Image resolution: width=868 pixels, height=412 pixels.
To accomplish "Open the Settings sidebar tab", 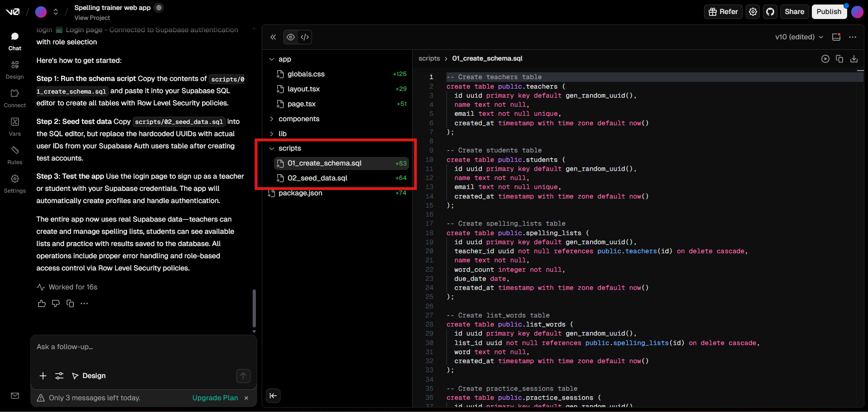I will pyautogui.click(x=15, y=184).
